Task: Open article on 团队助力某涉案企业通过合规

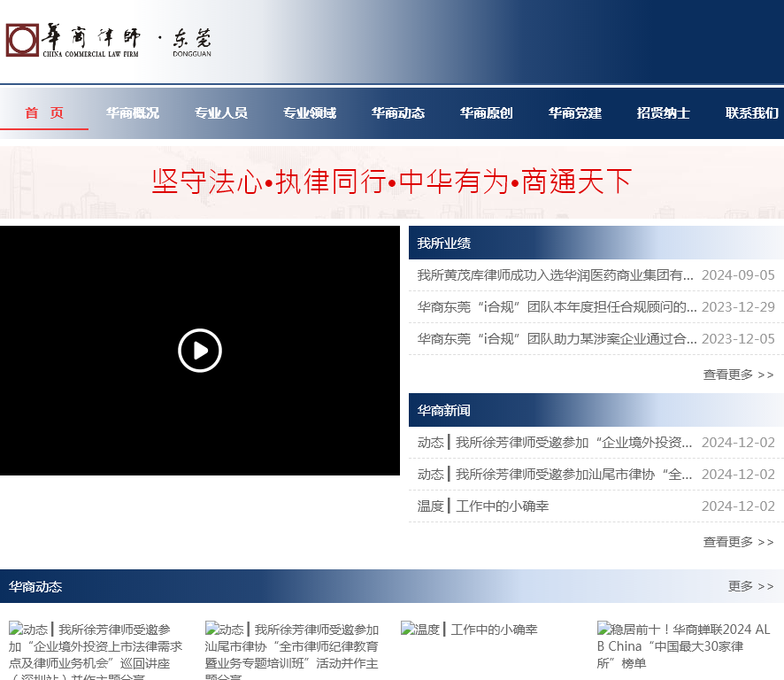Action: [557, 339]
